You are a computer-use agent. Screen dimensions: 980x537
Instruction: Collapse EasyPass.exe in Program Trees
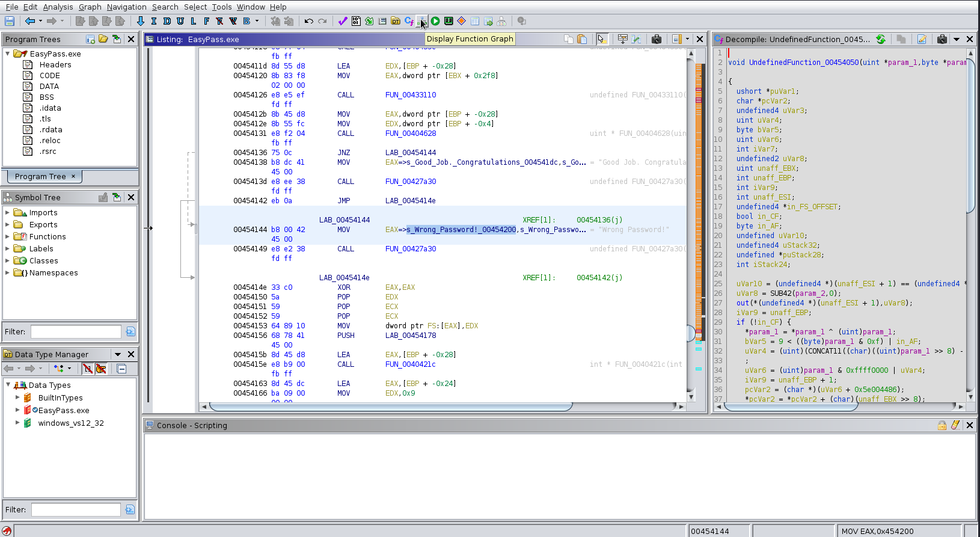7,54
